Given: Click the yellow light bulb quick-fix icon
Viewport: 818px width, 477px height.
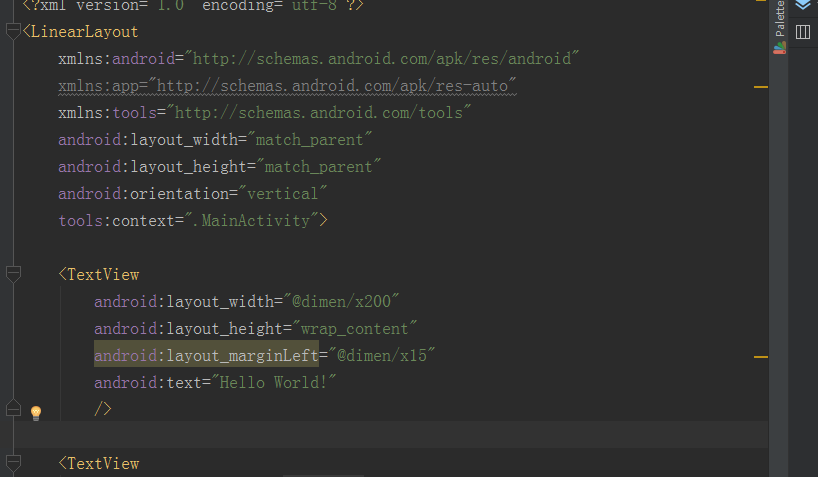Looking at the screenshot, I should coord(35,413).
